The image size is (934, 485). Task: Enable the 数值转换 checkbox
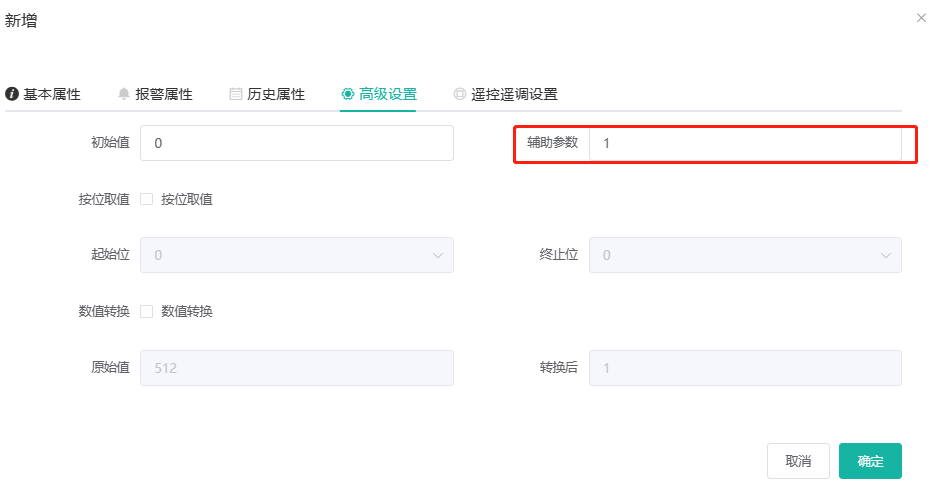[x=147, y=312]
